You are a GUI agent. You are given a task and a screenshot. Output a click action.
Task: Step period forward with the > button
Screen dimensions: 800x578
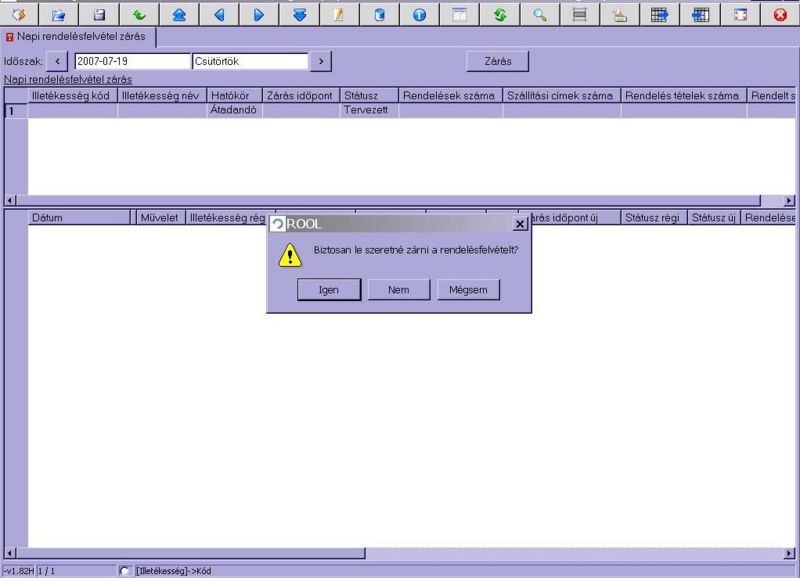click(320, 61)
